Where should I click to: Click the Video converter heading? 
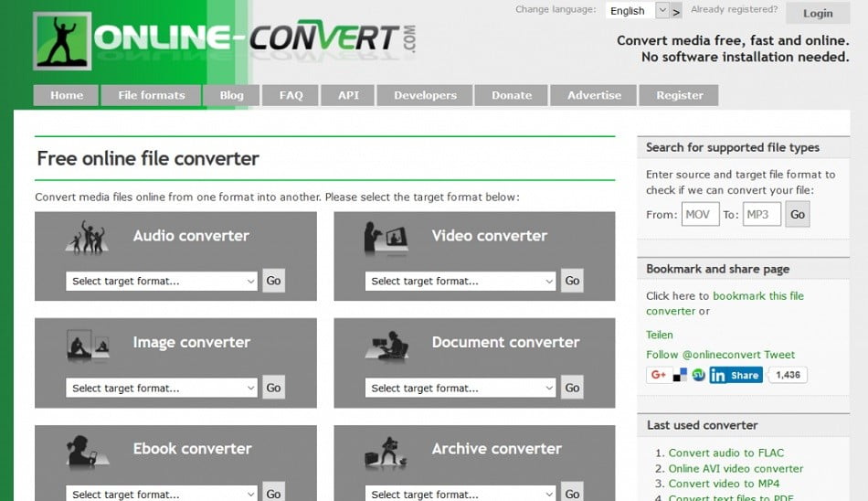coord(490,236)
